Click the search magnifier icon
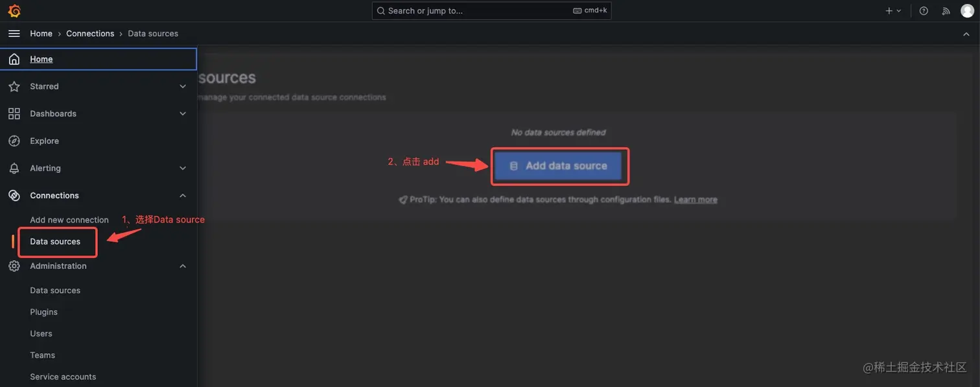The image size is (980, 387). (381, 10)
